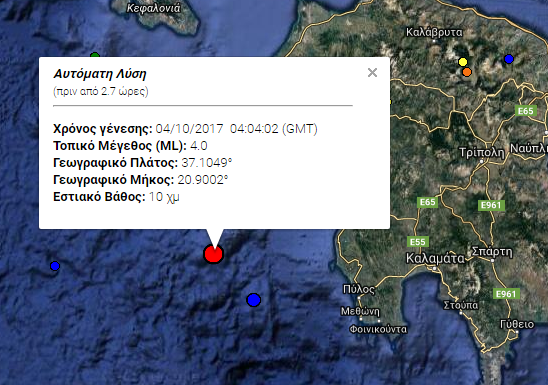This screenshot has height=385, width=548.
Task: Select the small blue marker in the western sea
Action: point(55,266)
